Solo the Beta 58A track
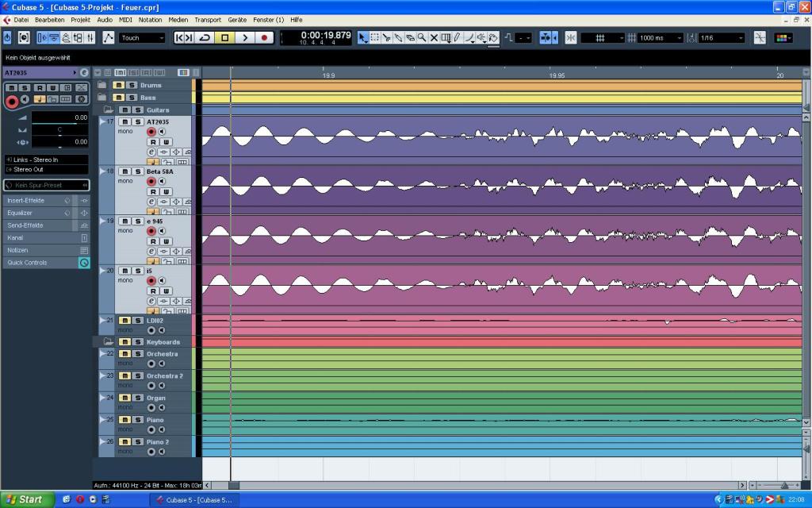812x508 pixels. (x=138, y=171)
